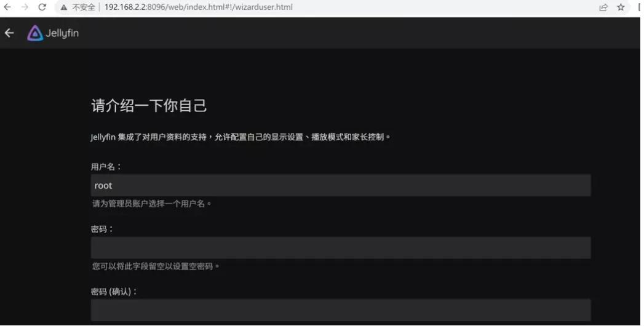Focus the 用户名 field containing root
The image size is (644, 326).
click(341, 185)
